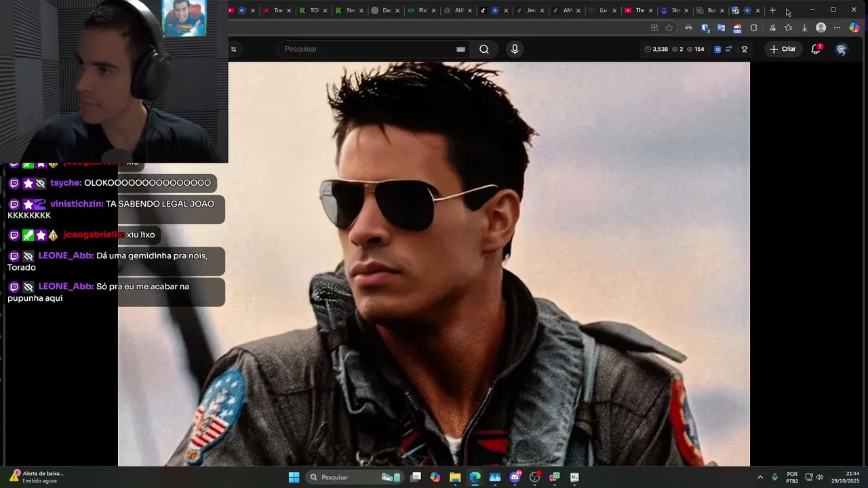Close the 'The' YouTube tab
This screenshot has width=868, height=488.
point(651,11)
